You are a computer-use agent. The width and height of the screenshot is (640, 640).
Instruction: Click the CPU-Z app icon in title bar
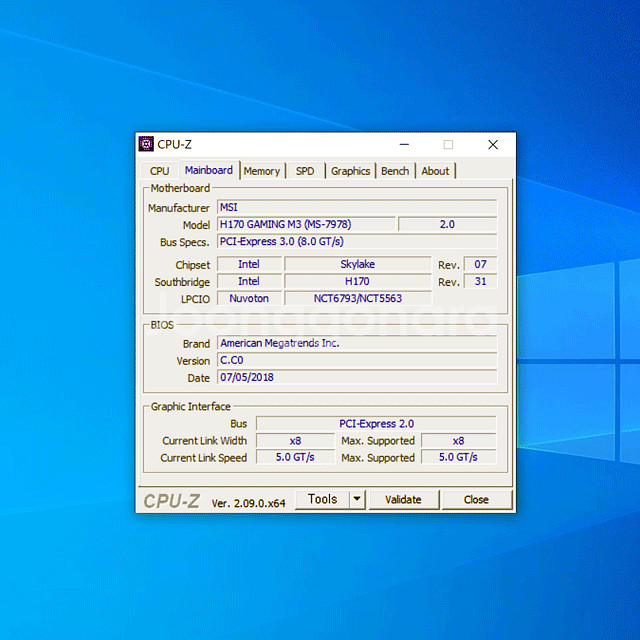click(x=146, y=144)
